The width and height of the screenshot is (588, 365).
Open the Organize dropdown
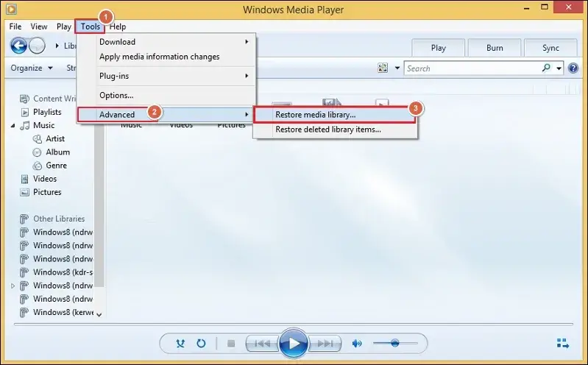tap(32, 68)
